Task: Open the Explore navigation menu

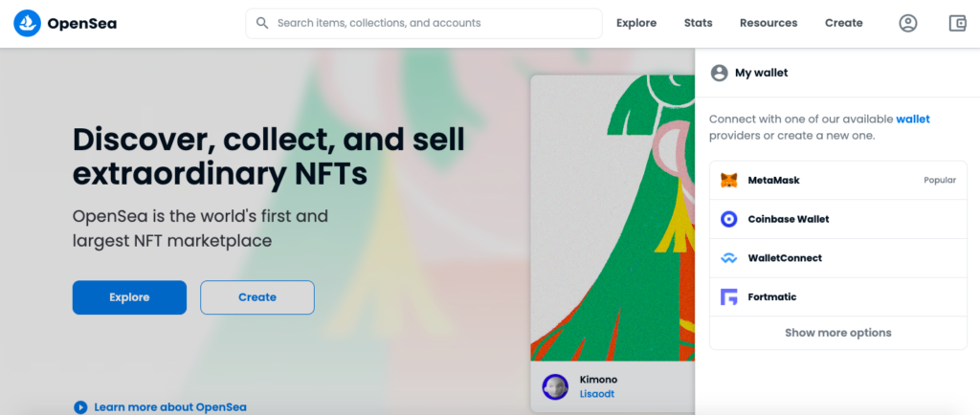Action: tap(636, 23)
